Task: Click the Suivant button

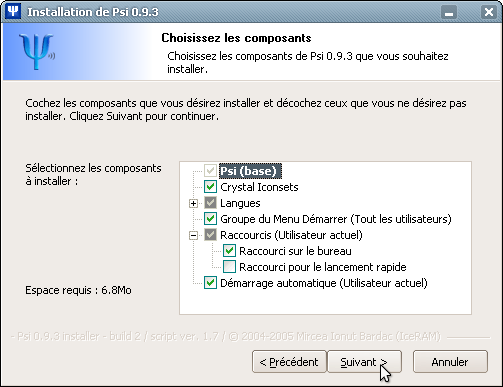Action: [365, 362]
